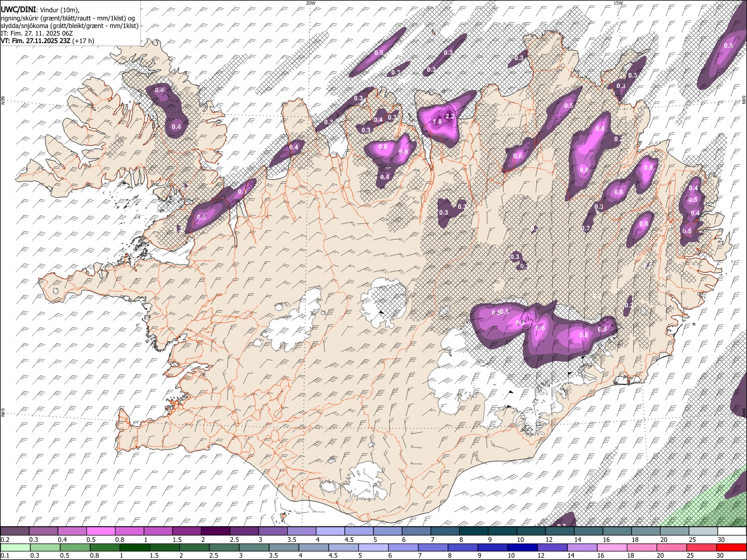Pick dusky purple swatch above the 0.2 label
This screenshot has width=747, height=560.
pos(15,531)
